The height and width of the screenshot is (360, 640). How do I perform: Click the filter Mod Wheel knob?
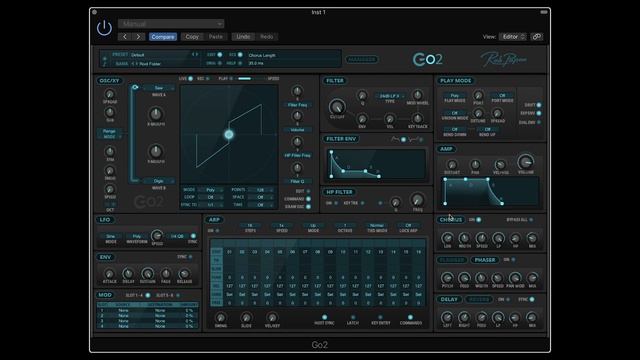(x=418, y=95)
